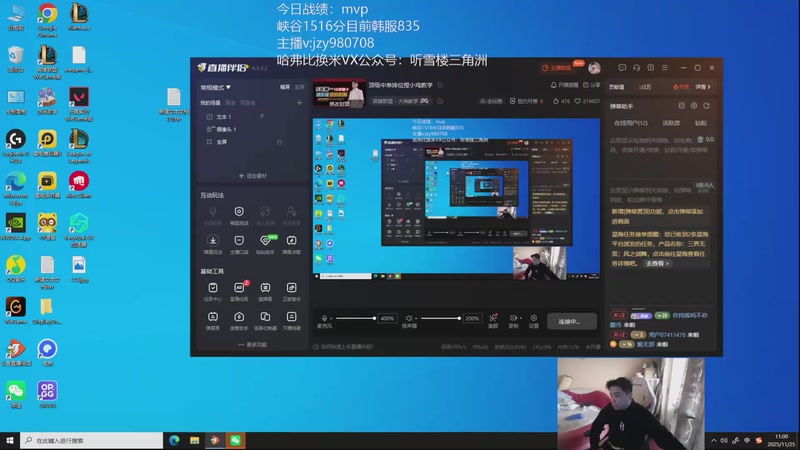800x450 pixels.
Task: Open the 房管助手 tool icon
Action: tap(239, 320)
